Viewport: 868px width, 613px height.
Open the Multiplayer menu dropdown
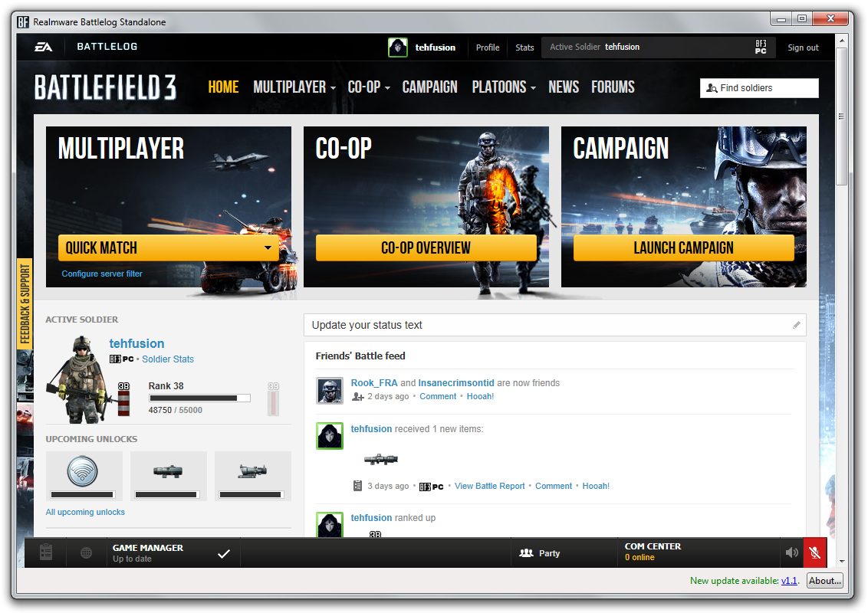click(294, 87)
